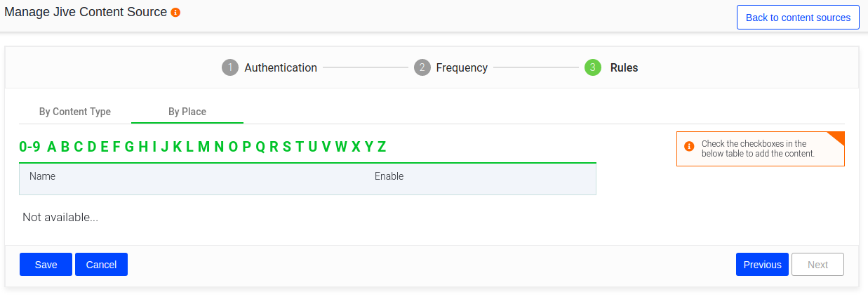Click Back to content sources
Image resolution: width=868 pixels, height=297 pixels.
(798, 18)
